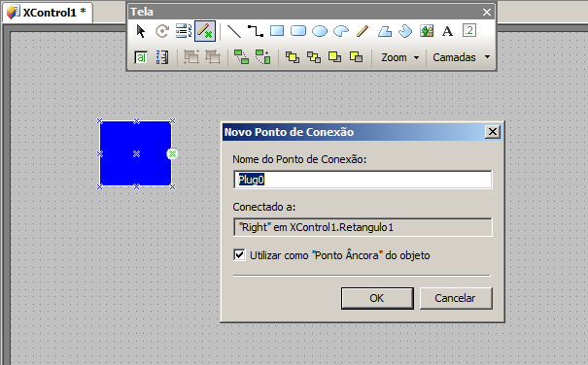Click the left-middle handle of blue rectangle
The height and width of the screenshot is (365, 588).
click(x=100, y=153)
